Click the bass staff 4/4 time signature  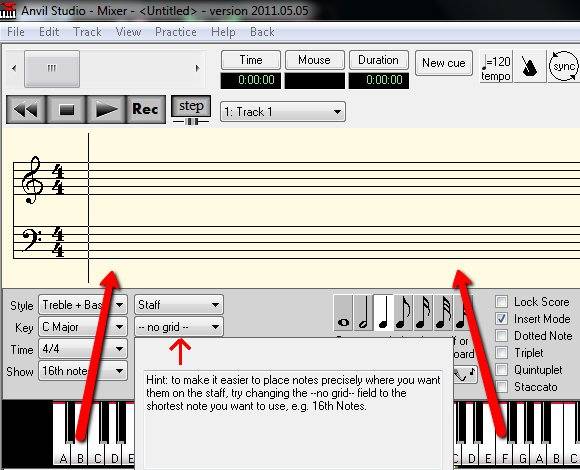pyautogui.click(x=58, y=242)
